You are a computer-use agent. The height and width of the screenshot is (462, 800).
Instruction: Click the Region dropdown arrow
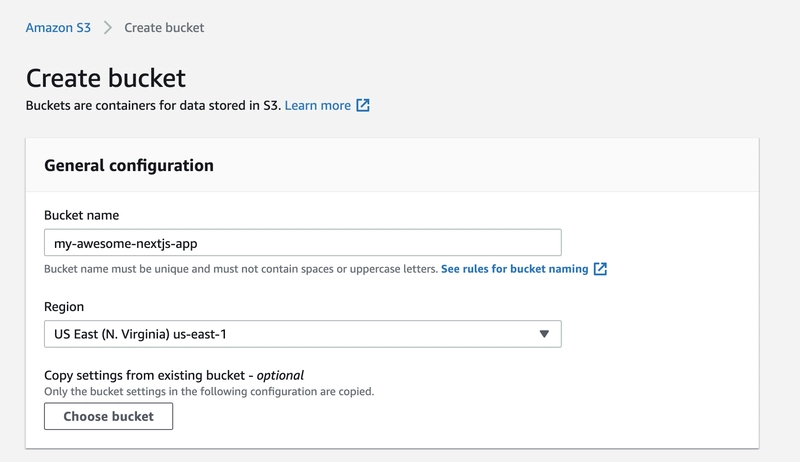click(x=544, y=334)
